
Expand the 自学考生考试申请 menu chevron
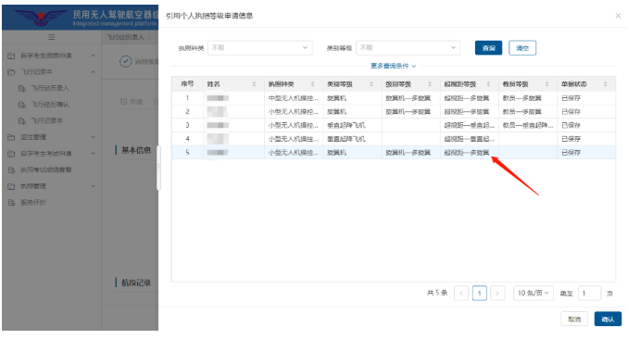click(93, 154)
